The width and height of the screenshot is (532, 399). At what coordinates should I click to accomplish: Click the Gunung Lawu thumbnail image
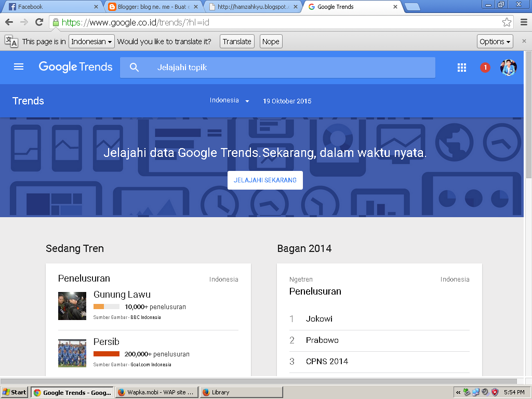coord(72,305)
